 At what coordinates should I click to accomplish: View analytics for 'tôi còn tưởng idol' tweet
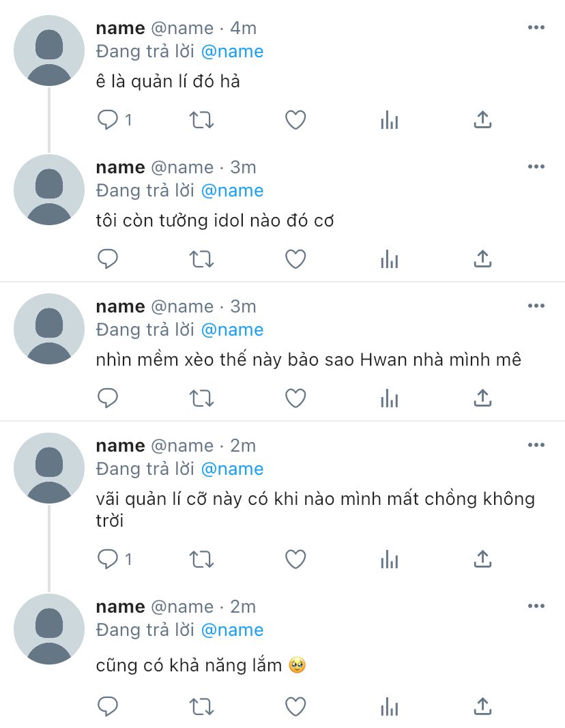click(x=389, y=259)
